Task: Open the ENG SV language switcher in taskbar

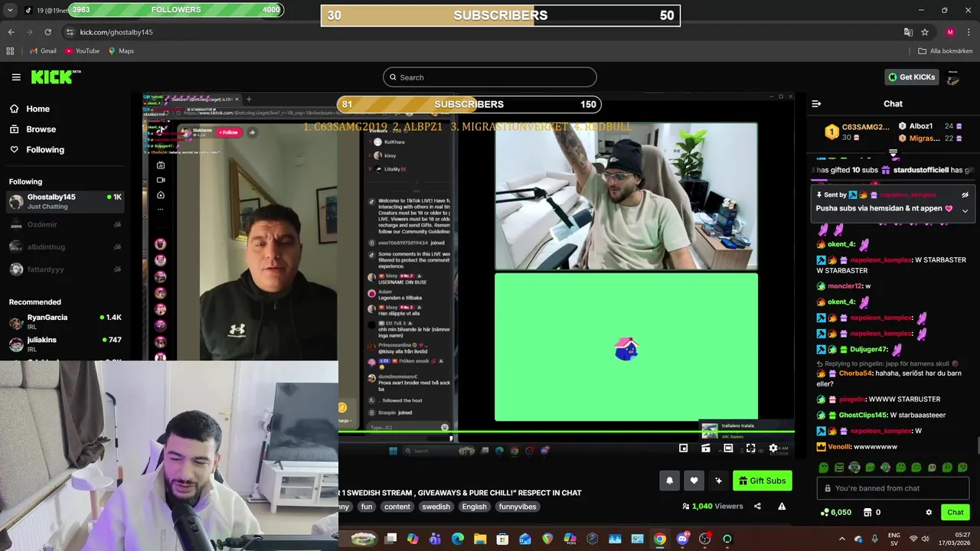Action: pos(893,539)
